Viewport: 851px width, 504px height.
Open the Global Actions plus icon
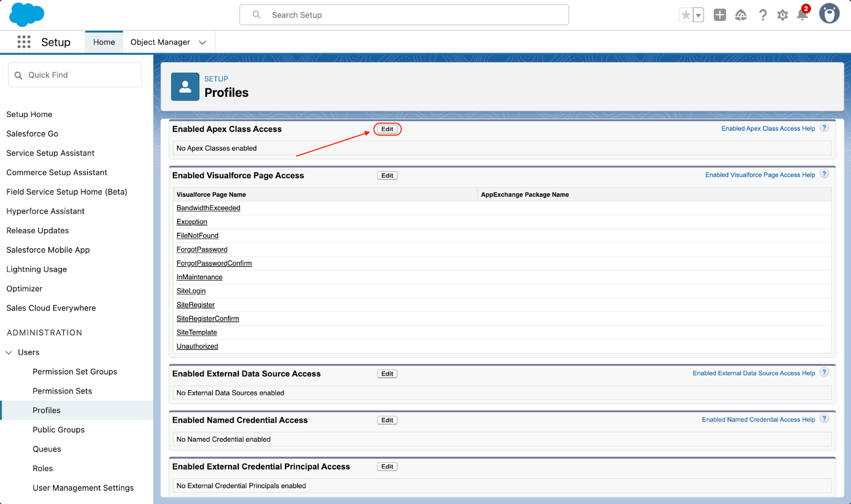coord(720,15)
